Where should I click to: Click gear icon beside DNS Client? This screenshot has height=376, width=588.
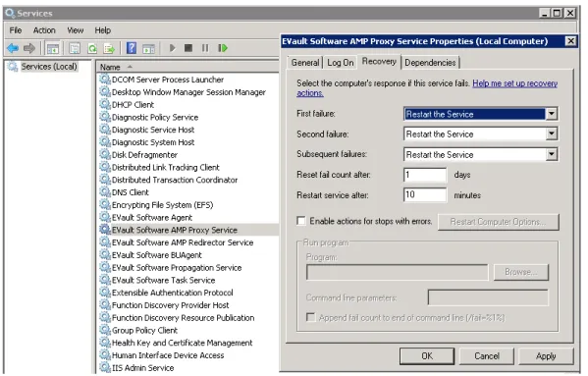(105, 192)
